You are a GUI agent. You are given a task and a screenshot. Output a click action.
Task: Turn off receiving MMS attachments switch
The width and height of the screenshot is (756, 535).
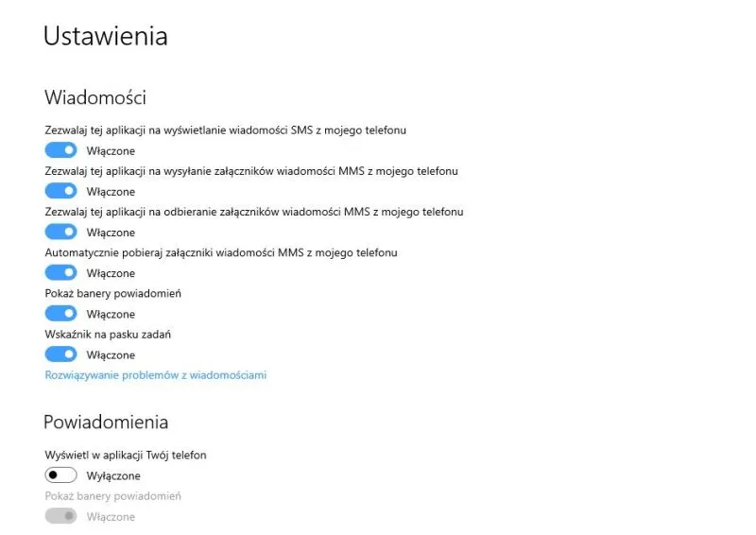pyautogui.click(x=60, y=232)
